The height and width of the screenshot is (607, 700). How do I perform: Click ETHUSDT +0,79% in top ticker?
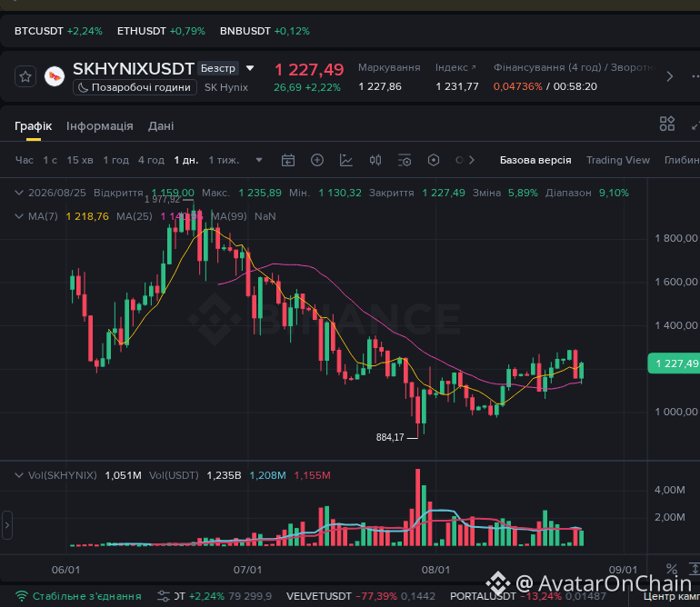pos(161,31)
